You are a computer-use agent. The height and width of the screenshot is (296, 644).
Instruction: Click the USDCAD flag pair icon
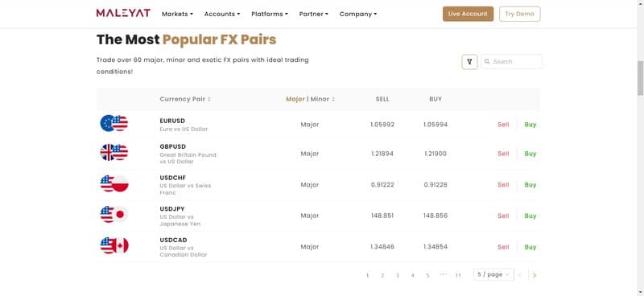tap(114, 245)
